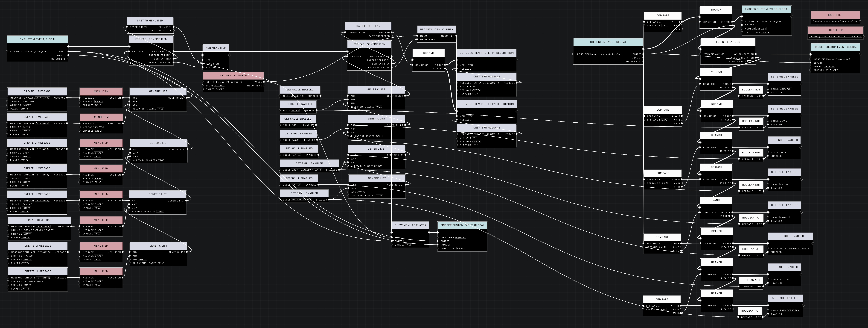Click the Operand B 4.00 field

(664, 183)
